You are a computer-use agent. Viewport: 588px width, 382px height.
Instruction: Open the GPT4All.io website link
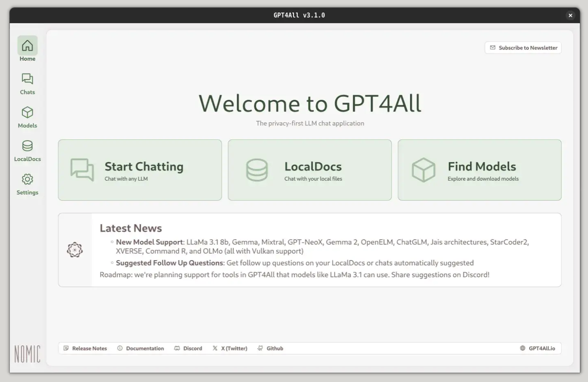point(538,348)
